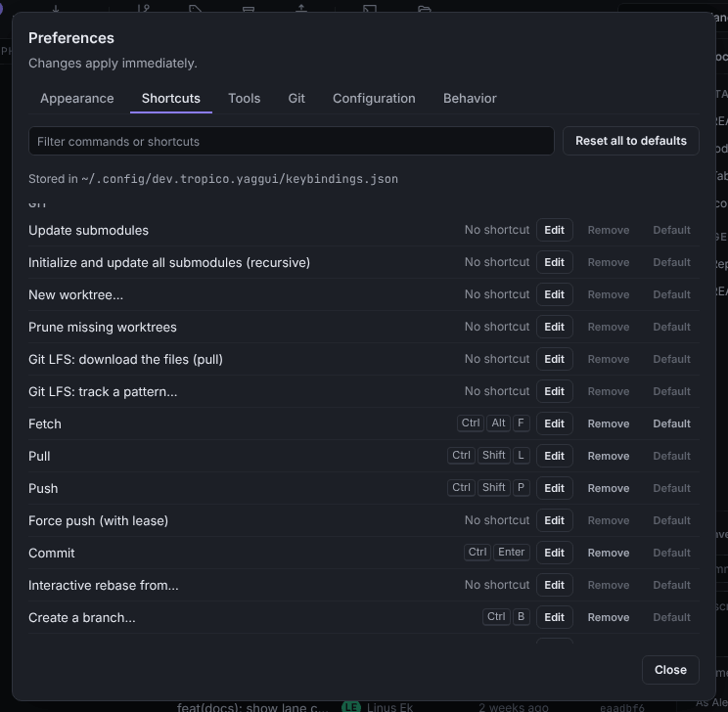Edit Git LFS download files shortcut
This screenshot has height=712, width=728.
(x=555, y=359)
